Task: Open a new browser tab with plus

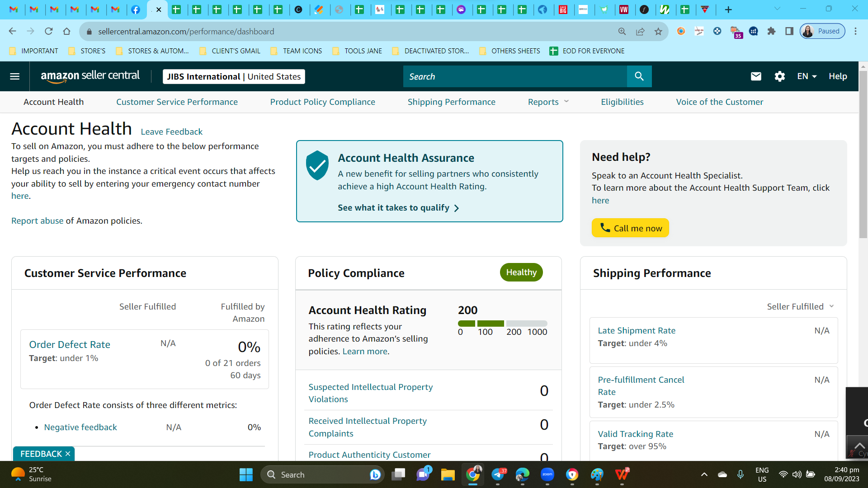Action: coord(728,9)
